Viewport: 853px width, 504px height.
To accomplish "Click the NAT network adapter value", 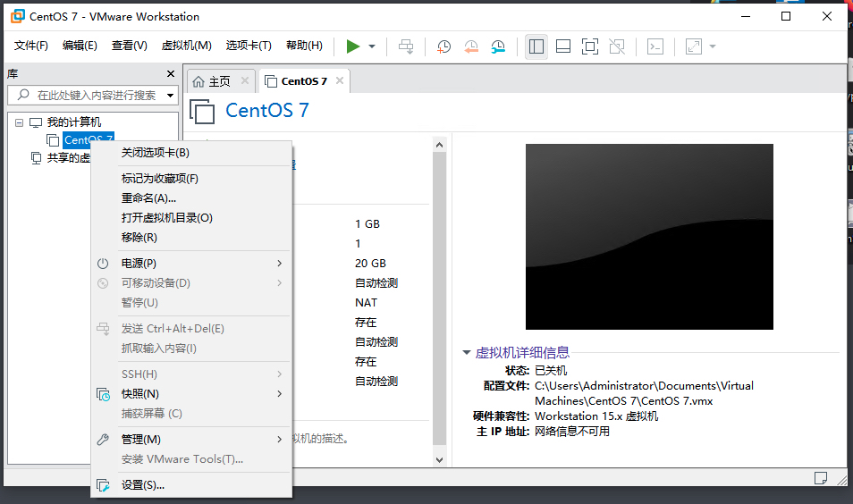I will [x=366, y=302].
